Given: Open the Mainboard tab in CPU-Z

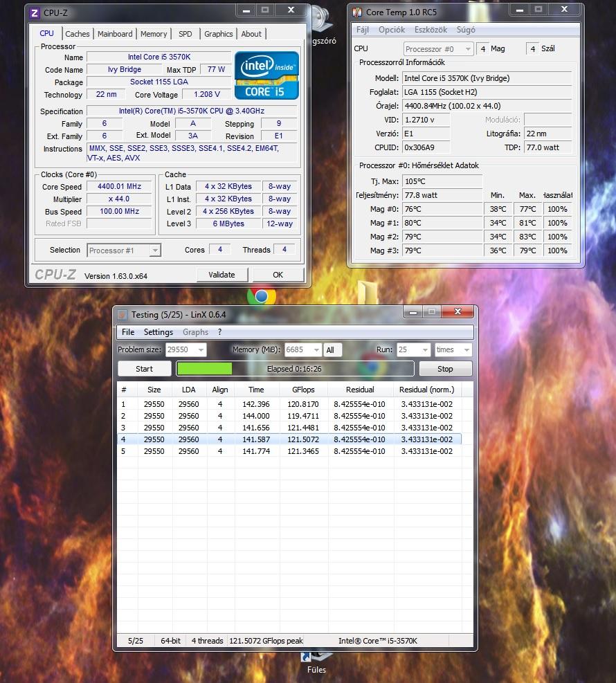Looking at the screenshot, I should 115,34.
